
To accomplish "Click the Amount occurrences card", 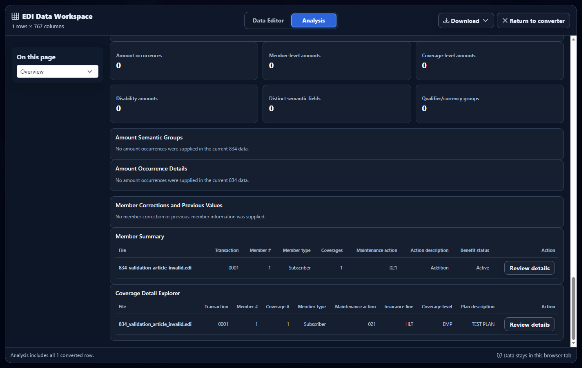I will (x=184, y=61).
